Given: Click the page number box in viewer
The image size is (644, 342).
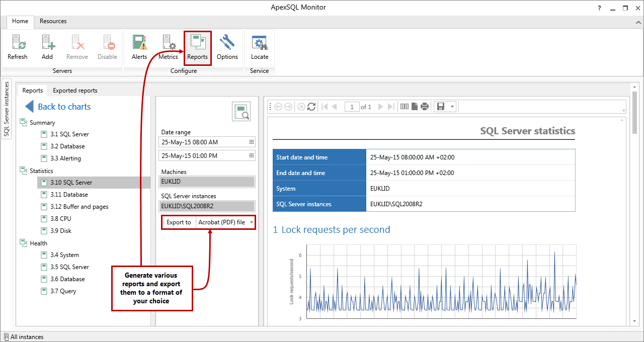Looking at the screenshot, I should [352, 107].
